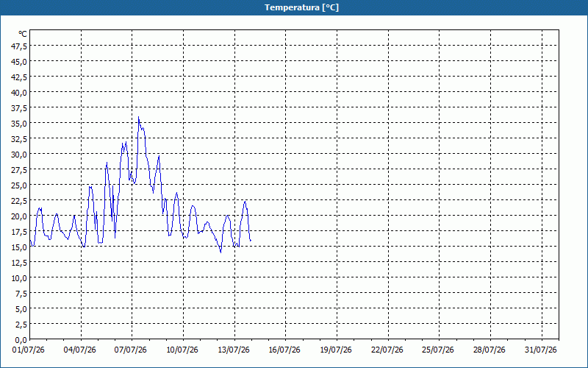This screenshot has width=588, height=368.
Task: Select the 47,5 axis value
Action: 20,46
